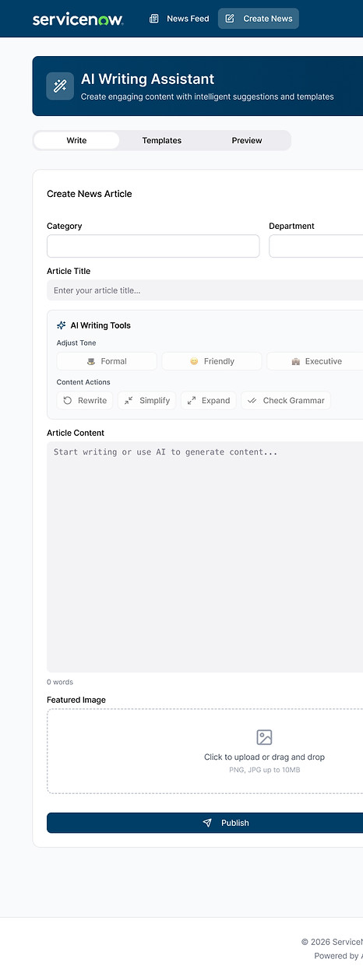The width and height of the screenshot is (363, 980).
Task: Click the outward arrows Expand icon
Action: tap(192, 400)
